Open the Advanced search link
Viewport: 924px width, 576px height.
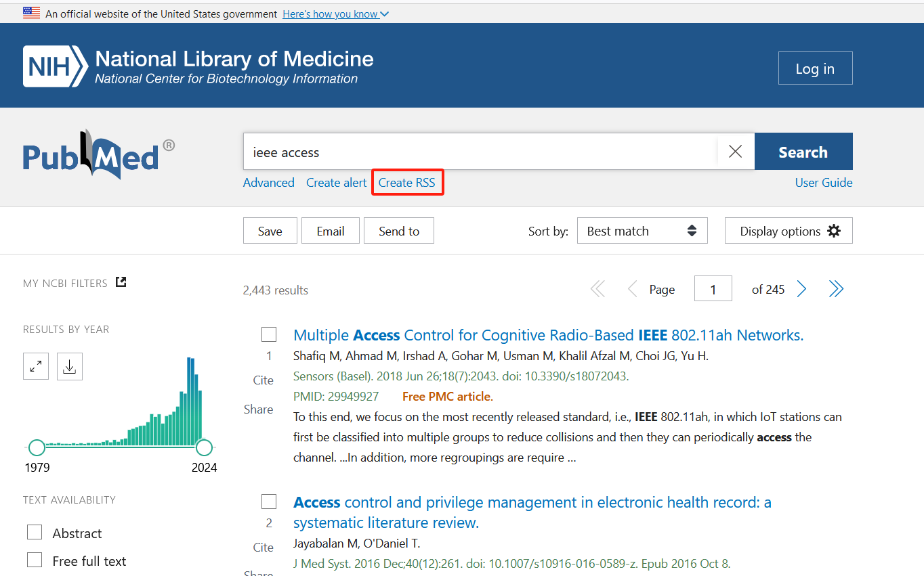[x=269, y=183]
